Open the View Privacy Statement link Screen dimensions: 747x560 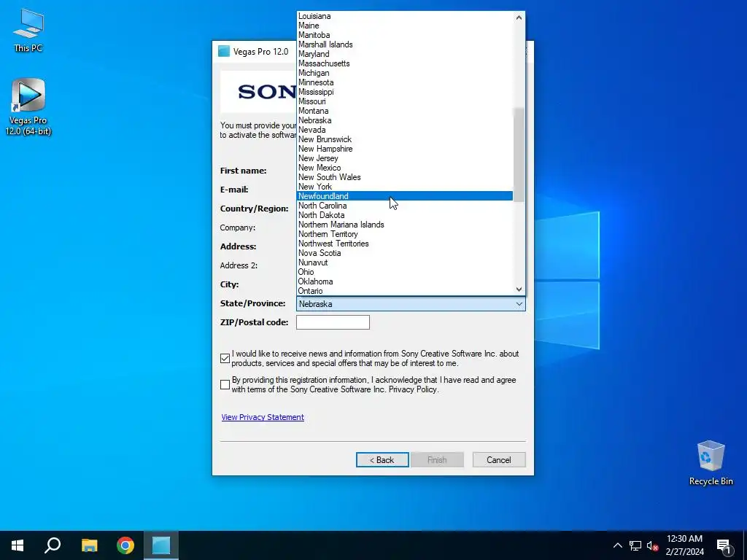coord(263,417)
